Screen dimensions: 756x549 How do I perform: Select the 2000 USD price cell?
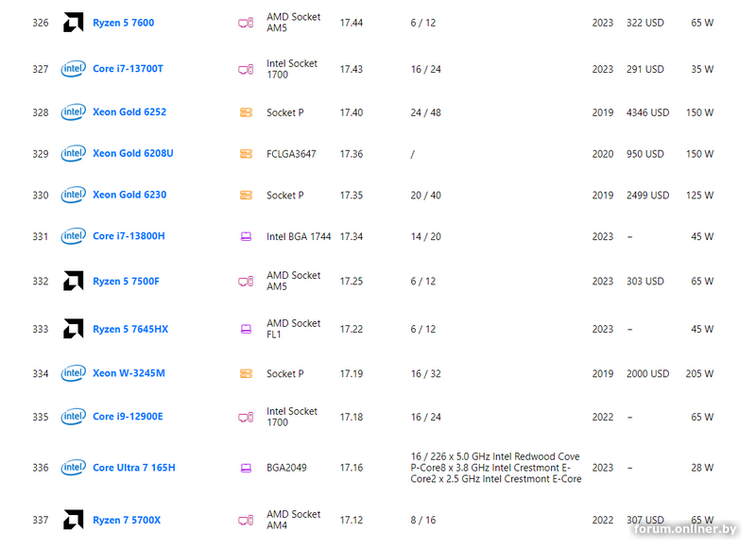647,373
